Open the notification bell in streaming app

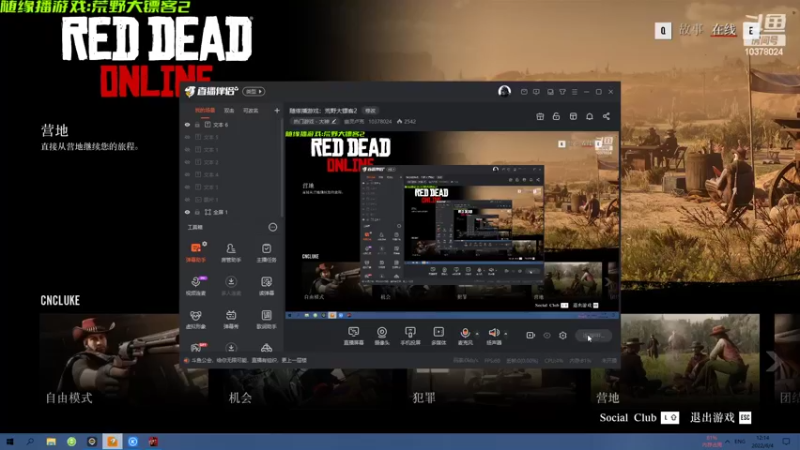click(x=589, y=116)
